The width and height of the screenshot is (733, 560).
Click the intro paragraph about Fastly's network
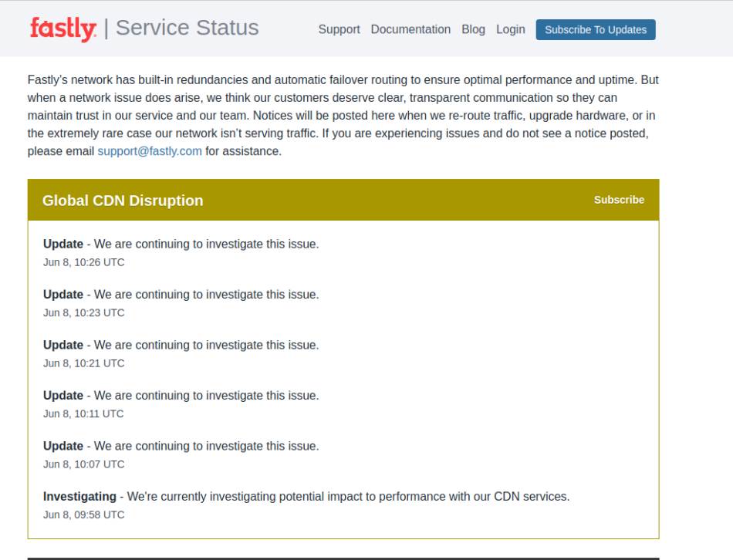[343, 115]
